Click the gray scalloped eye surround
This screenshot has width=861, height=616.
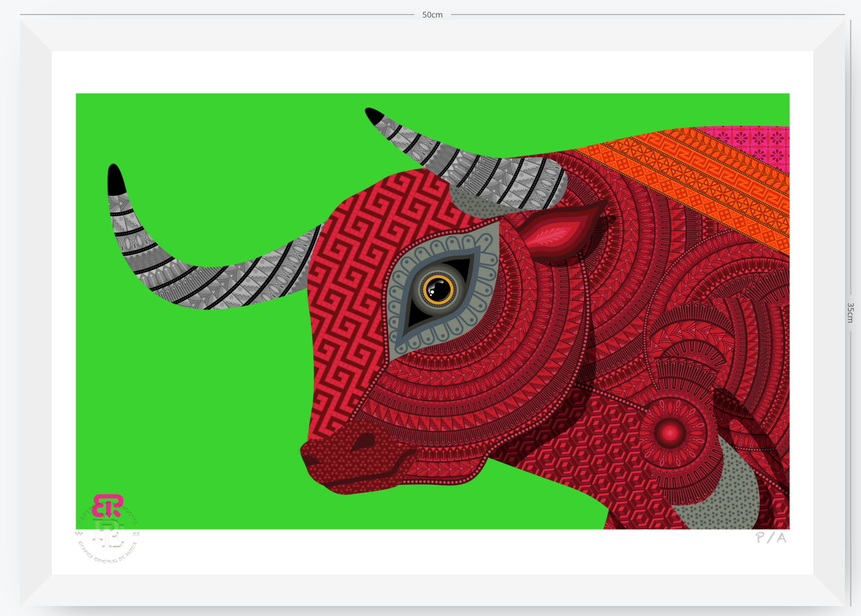(441, 290)
